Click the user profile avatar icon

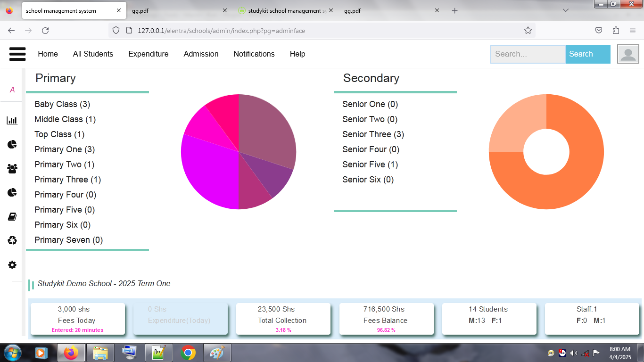(627, 54)
